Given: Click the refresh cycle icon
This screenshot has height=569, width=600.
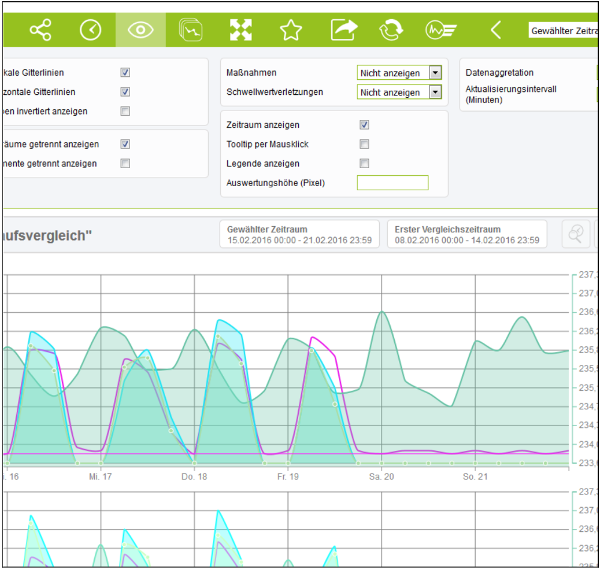Looking at the screenshot, I should point(390,30).
